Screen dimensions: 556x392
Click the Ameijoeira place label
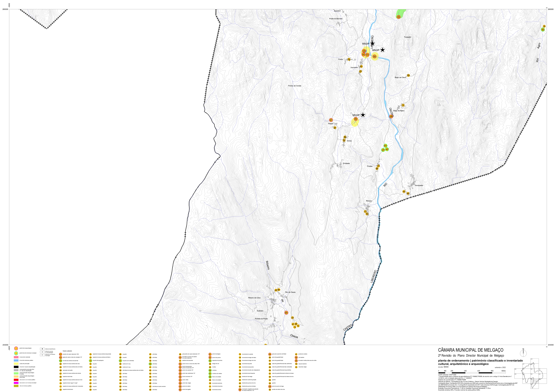coord(419,185)
